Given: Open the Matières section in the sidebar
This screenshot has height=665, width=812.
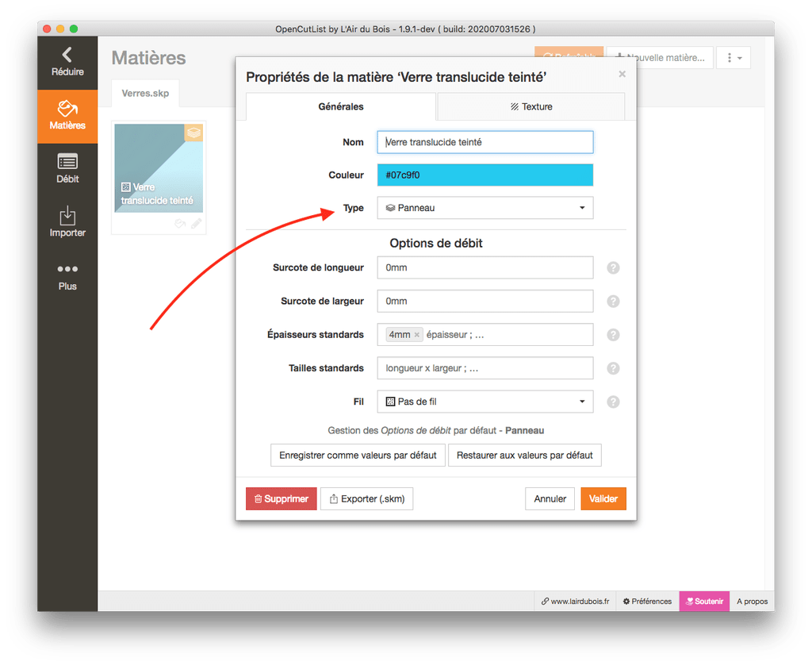Looking at the screenshot, I should pyautogui.click(x=67, y=116).
